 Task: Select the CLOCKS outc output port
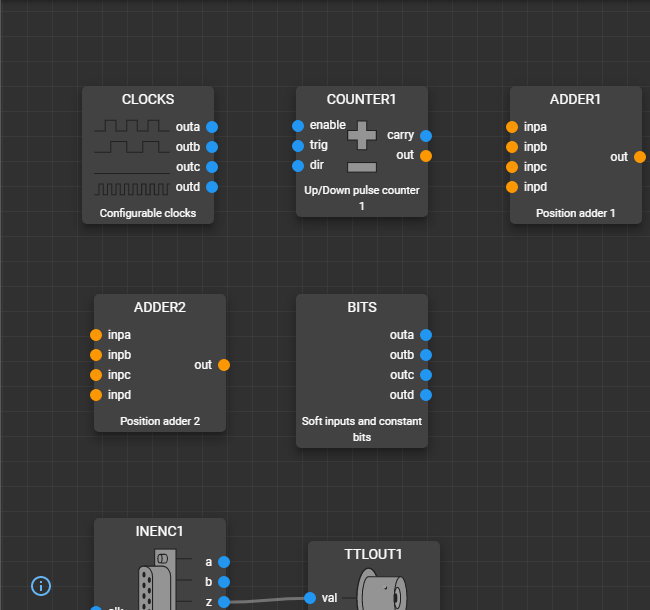point(212,167)
